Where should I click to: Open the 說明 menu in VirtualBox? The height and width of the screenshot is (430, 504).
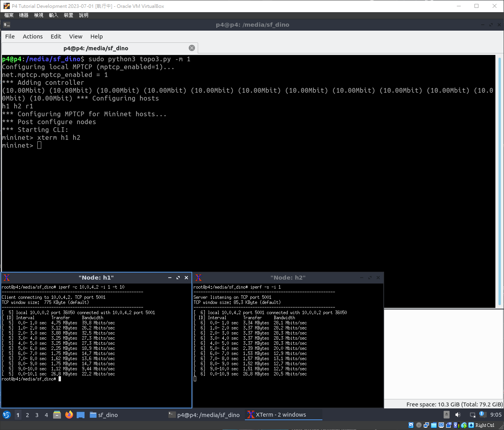83,15
